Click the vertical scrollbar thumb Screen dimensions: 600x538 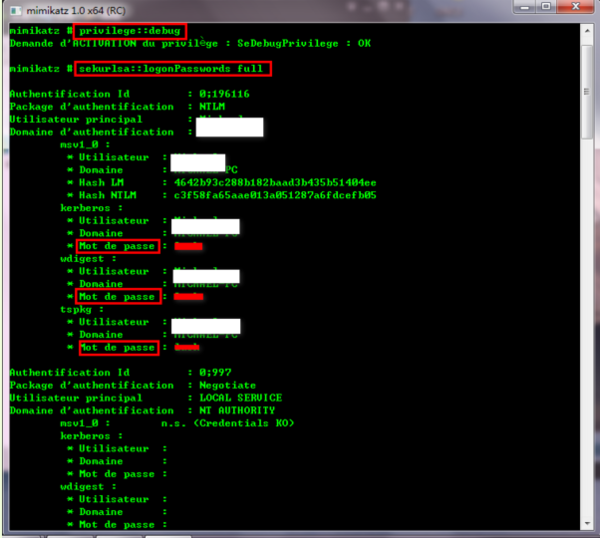pyautogui.click(x=587, y=92)
